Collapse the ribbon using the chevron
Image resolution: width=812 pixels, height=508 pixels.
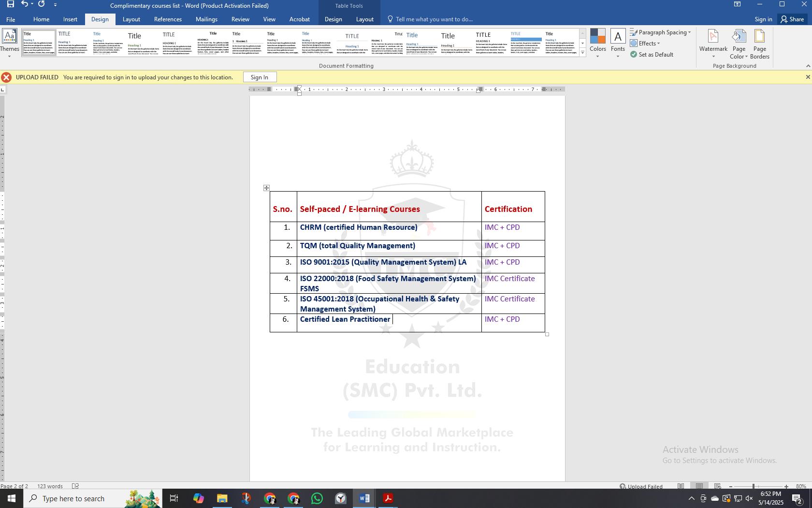[x=808, y=66]
